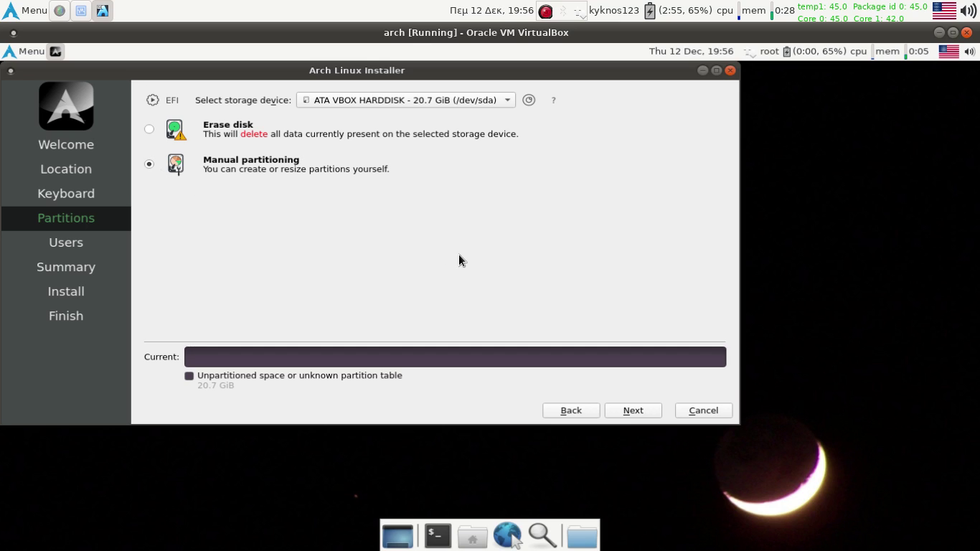980x551 pixels.
Task: Click the '20.7 GiB' size text
Action: pos(216,385)
